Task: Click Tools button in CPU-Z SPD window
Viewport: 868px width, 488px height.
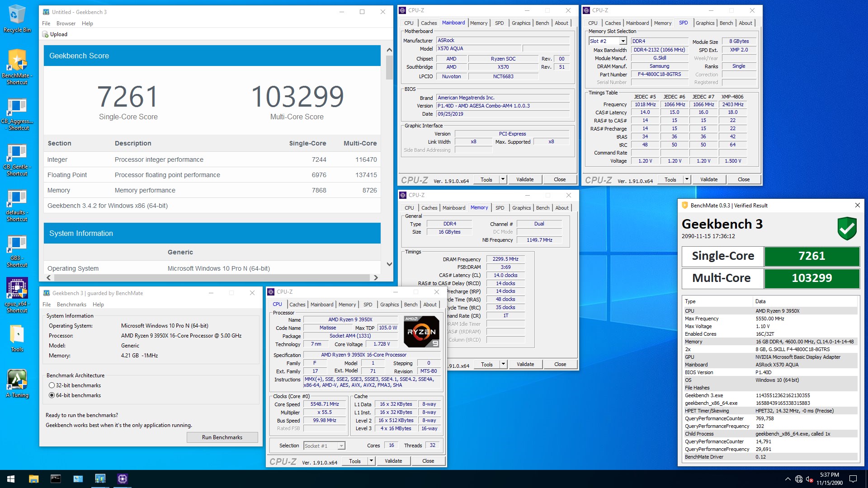Action: (670, 179)
